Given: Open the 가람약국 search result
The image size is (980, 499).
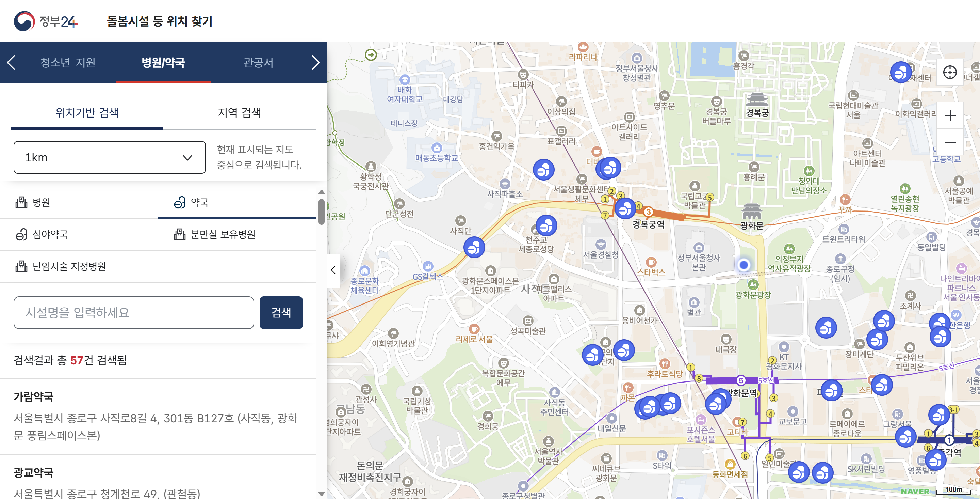Looking at the screenshot, I should point(33,396).
